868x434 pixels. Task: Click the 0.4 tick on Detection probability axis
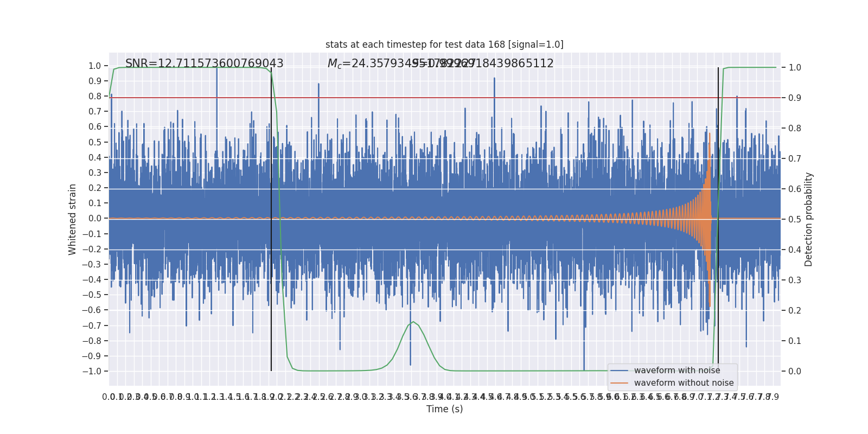tap(795, 250)
